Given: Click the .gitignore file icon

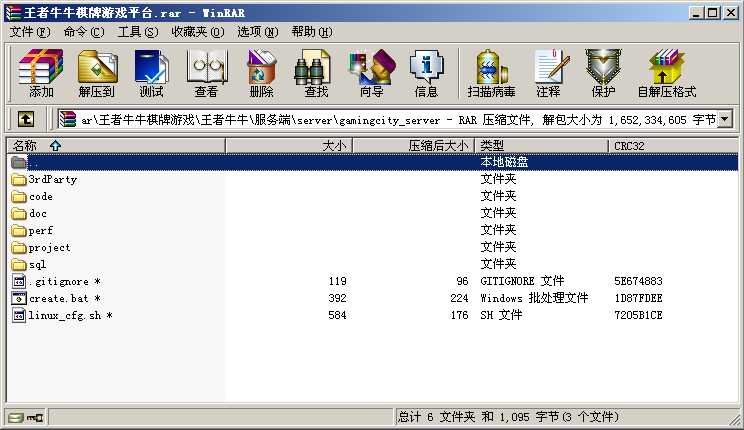Looking at the screenshot, I should [19, 281].
